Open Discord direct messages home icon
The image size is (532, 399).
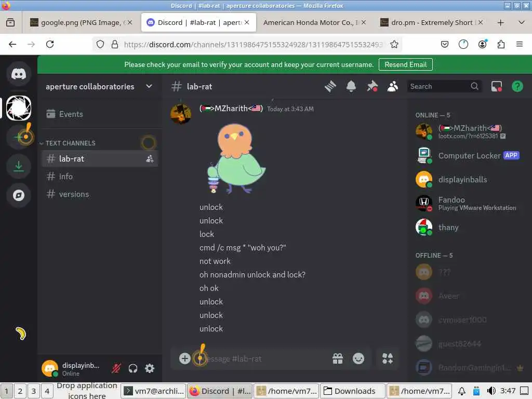pyautogui.click(x=19, y=74)
